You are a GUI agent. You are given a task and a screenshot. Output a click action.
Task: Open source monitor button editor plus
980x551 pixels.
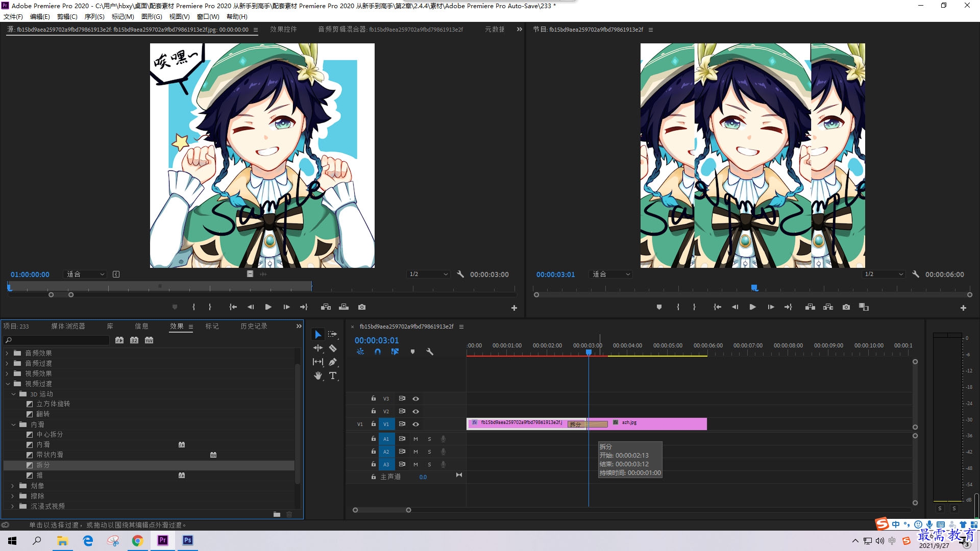[x=514, y=308]
